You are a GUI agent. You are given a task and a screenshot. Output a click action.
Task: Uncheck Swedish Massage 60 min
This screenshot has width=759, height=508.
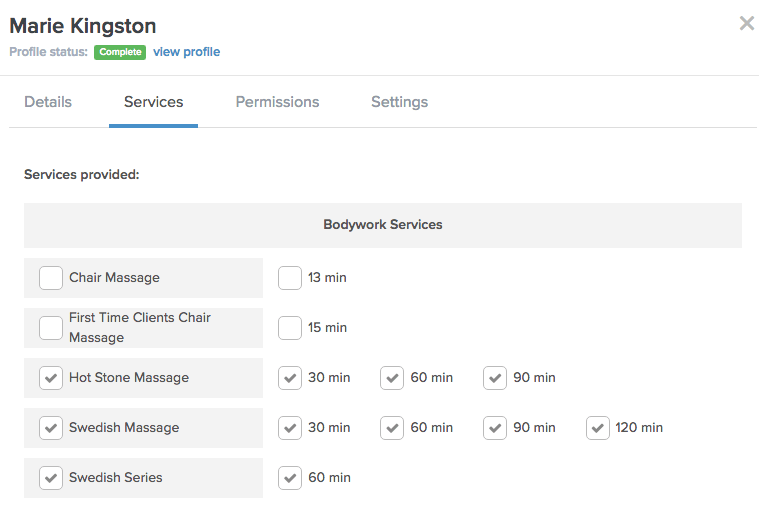pos(392,428)
